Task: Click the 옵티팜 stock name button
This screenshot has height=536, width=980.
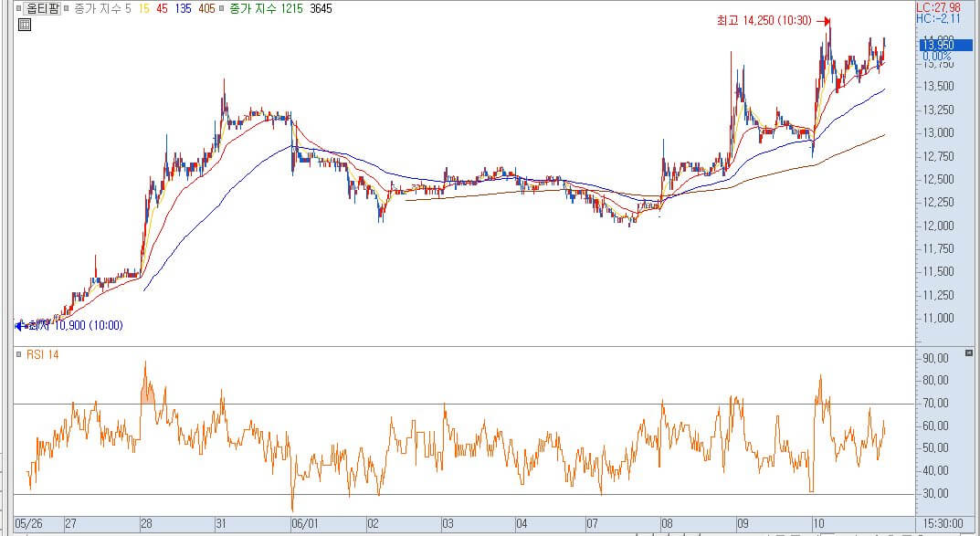Action: (x=43, y=9)
